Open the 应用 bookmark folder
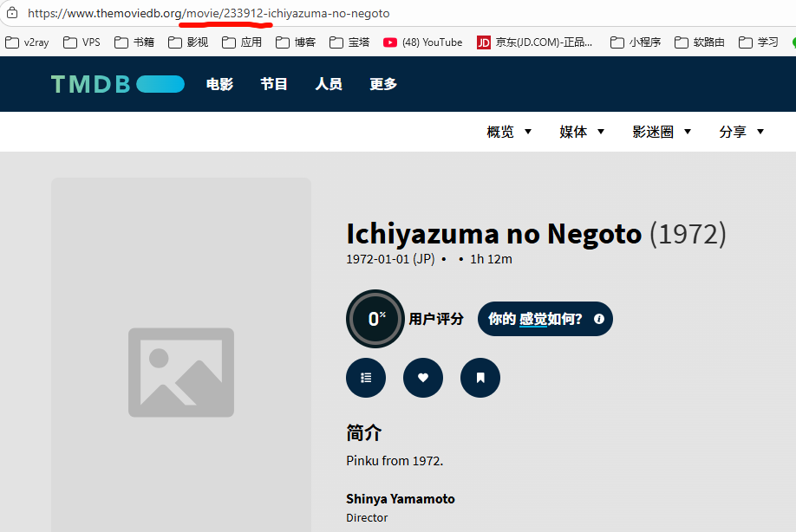Image resolution: width=796 pixels, height=532 pixels. coord(242,42)
